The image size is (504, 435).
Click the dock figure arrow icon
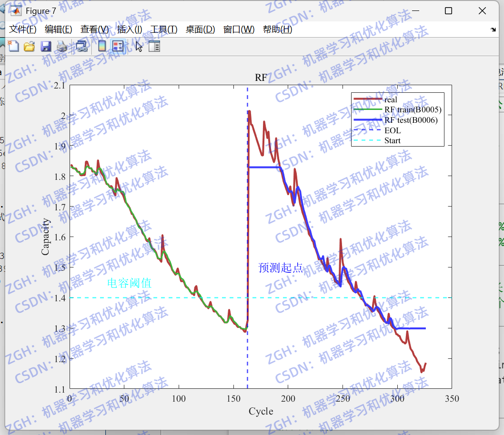click(493, 30)
